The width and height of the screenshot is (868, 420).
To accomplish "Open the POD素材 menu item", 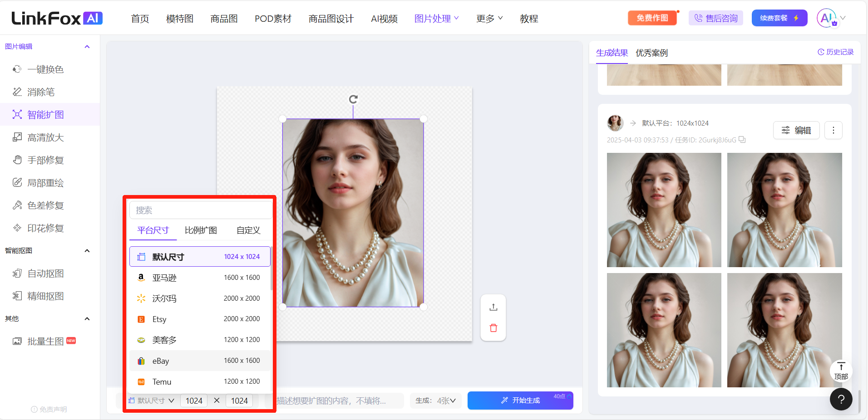I will [273, 19].
